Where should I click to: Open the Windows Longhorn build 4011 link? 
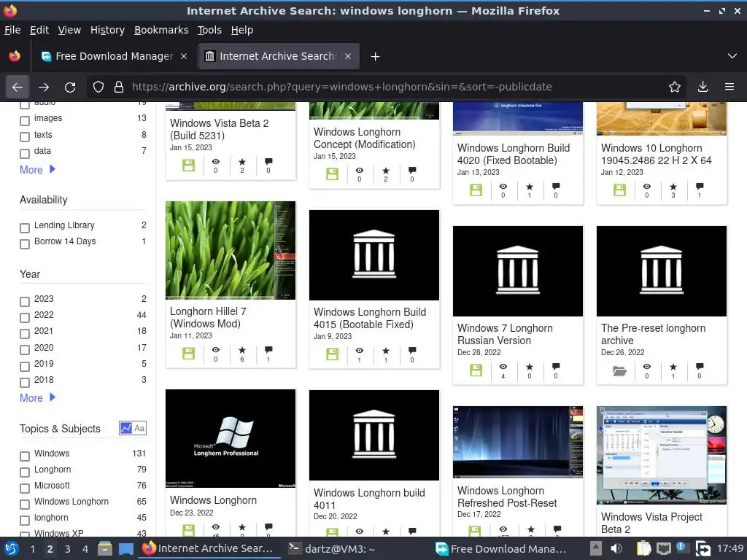pos(369,499)
